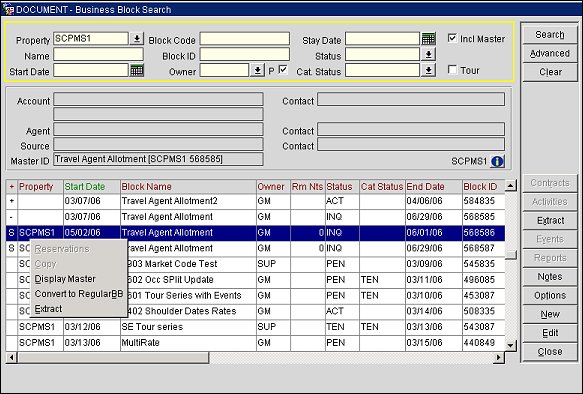Open the Start Date calendar icon
This screenshot has height=394, width=583.
pyautogui.click(x=136, y=70)
